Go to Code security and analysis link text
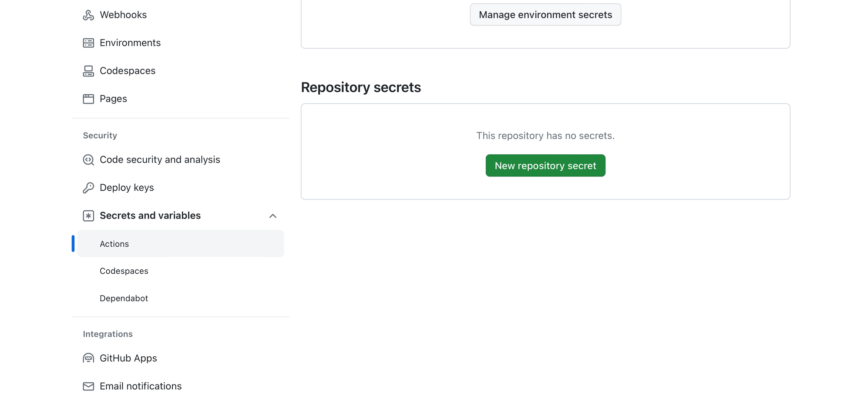Screen dimensions: 868x401 [160, 160]
